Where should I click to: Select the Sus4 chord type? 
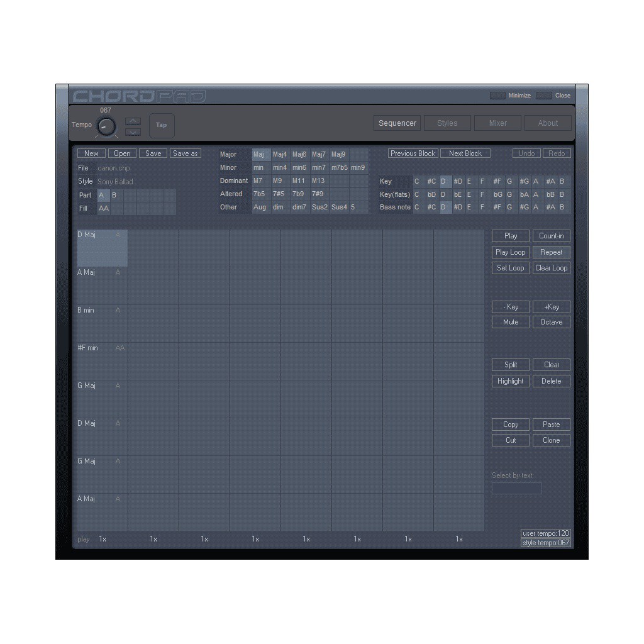[x=339, y=207]
